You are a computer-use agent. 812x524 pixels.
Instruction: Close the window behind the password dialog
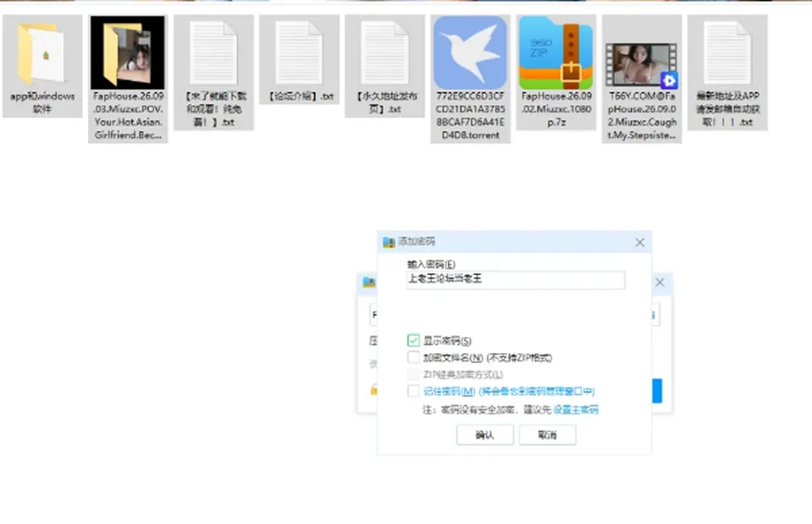click(x=660, y=283)
